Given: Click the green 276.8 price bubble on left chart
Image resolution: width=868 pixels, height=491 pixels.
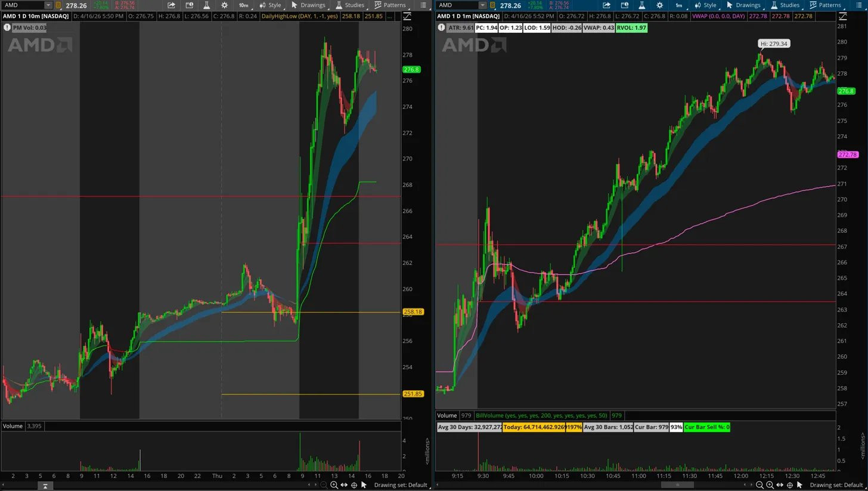Looking at the screenshot, I should (x=411, y=70).
